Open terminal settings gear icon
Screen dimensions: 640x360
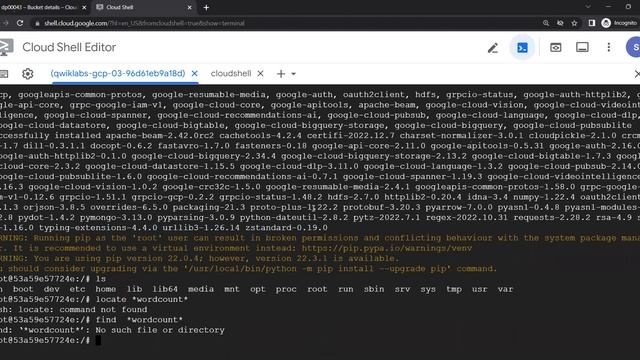tap(27, 74)
